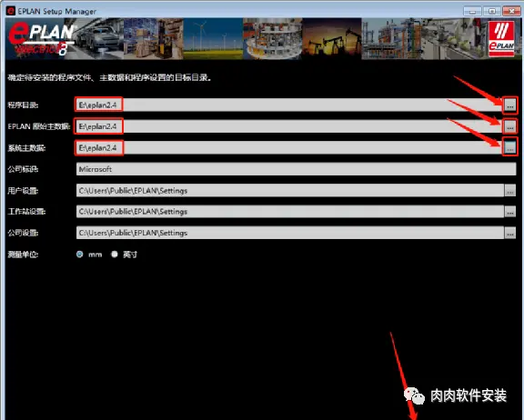
Task: Open browse button for 程序目录 path
Action: pos(510,105)
